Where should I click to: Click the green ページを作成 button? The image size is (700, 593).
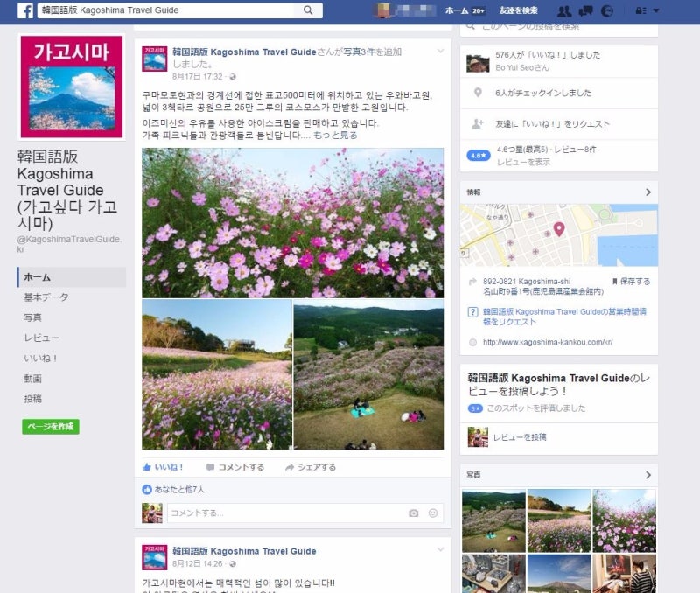pos(51,427)
